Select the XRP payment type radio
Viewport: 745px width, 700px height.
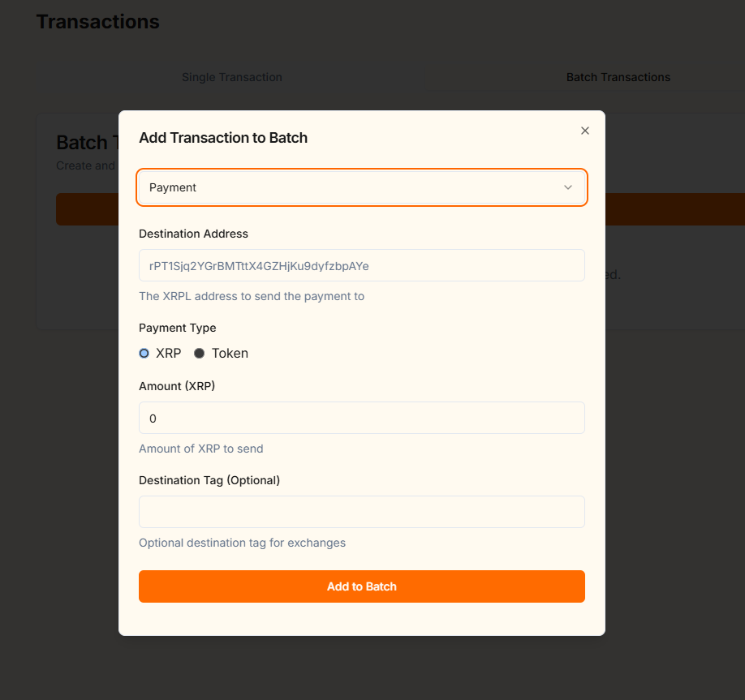tap(144, 354)
